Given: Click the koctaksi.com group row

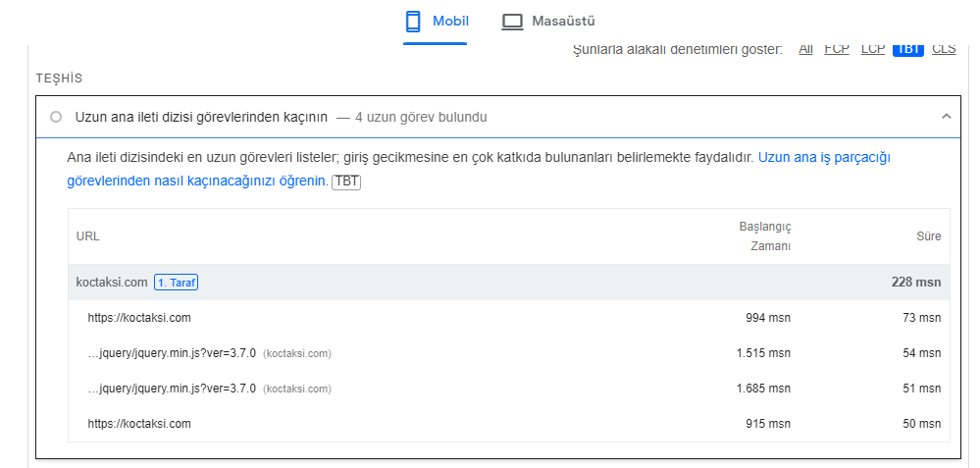Looking at the screenshot, I should (x=509, y=283).
